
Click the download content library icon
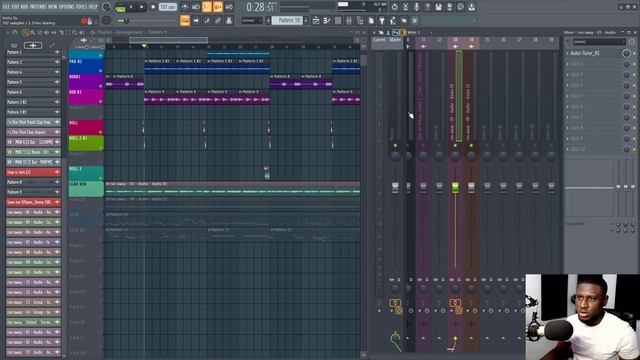coord(471,7)
